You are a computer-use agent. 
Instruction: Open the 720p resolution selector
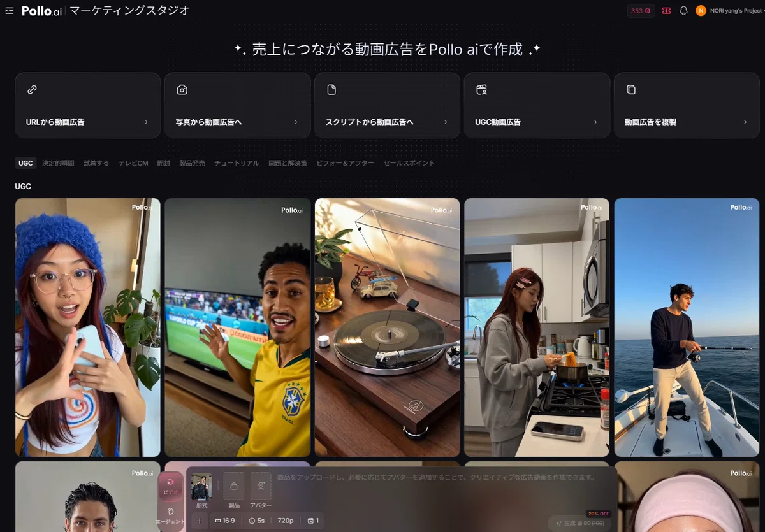coord(286,521)
